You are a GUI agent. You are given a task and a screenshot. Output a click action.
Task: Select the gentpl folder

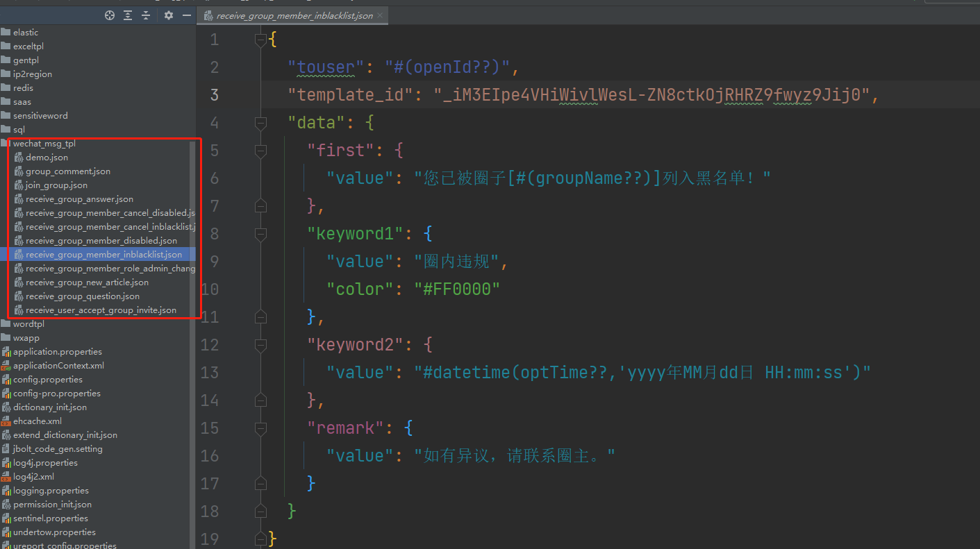point(26,60)
